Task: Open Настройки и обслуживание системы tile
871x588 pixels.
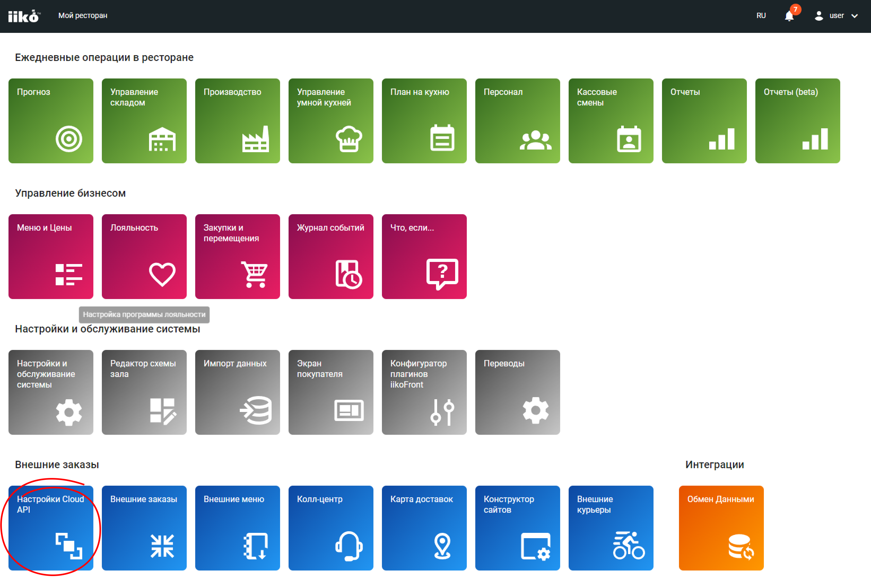Action: (51, 392)
